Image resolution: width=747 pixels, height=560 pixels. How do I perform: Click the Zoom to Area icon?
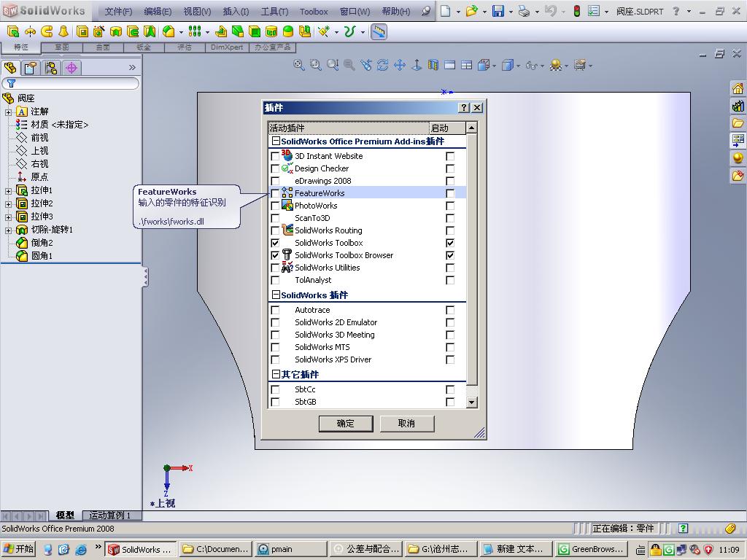tap(315, 65)
